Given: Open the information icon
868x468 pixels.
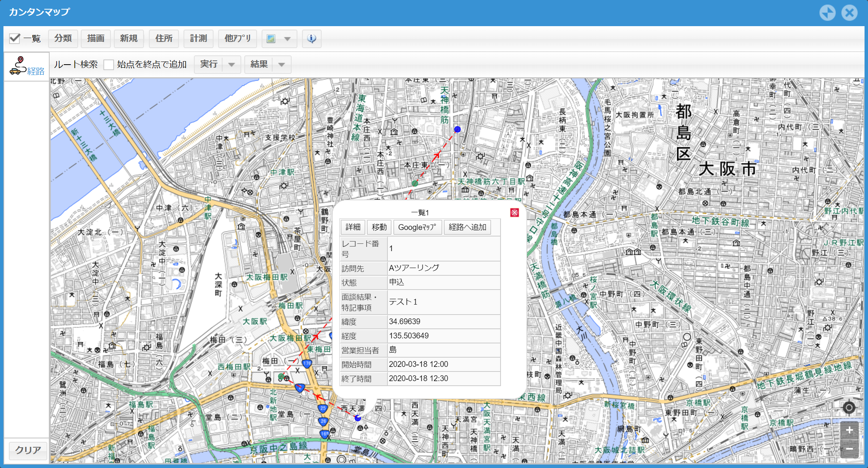Looking at the screenshot, I should tap(312, 38).
